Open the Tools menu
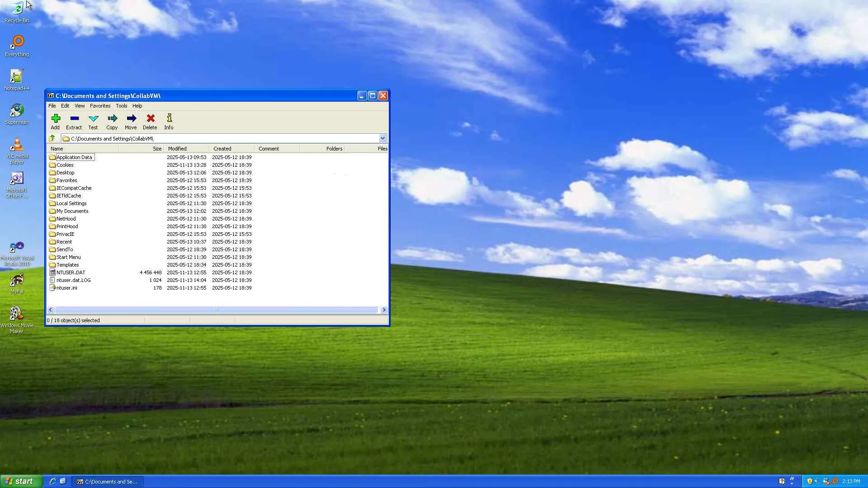The image size is (868, 488). click(121, 106)
